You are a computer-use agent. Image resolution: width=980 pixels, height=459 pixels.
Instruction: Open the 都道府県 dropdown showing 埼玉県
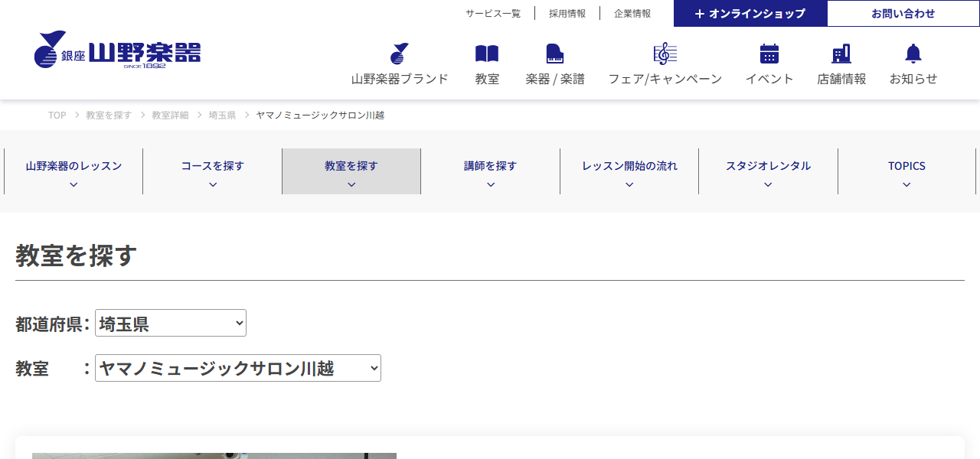(x=171, y=323)
